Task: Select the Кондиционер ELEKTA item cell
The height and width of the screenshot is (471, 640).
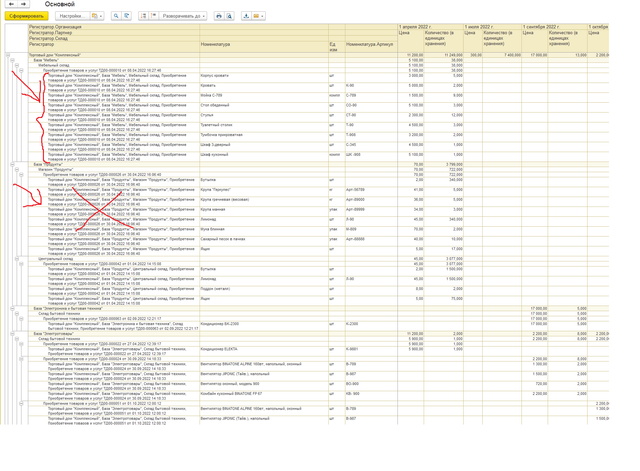Action: coord(264,351)
